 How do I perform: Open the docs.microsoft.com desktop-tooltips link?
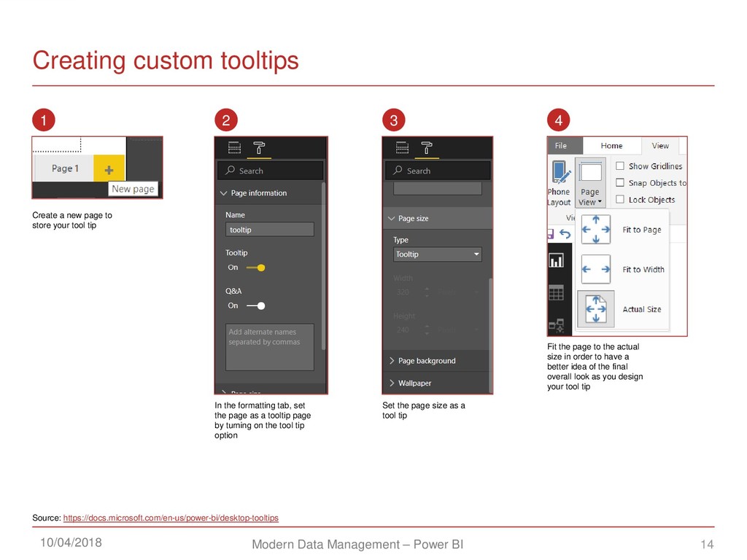[x=171, y=518]
